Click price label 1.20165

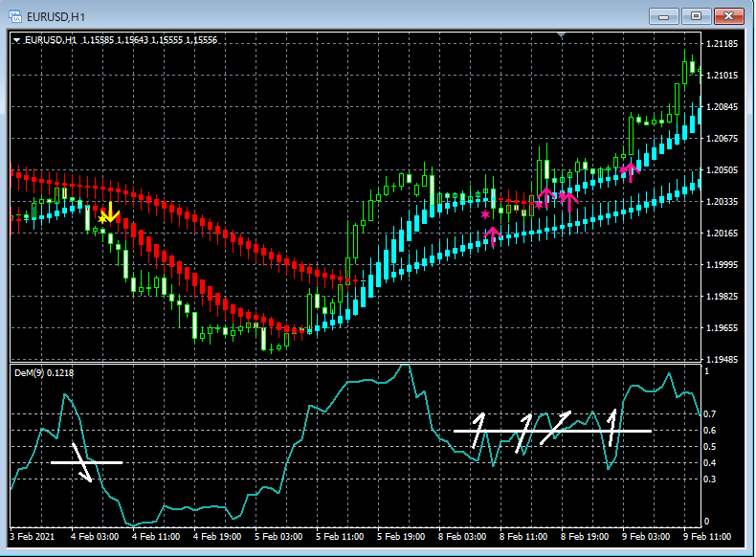(x=722, y=234)
